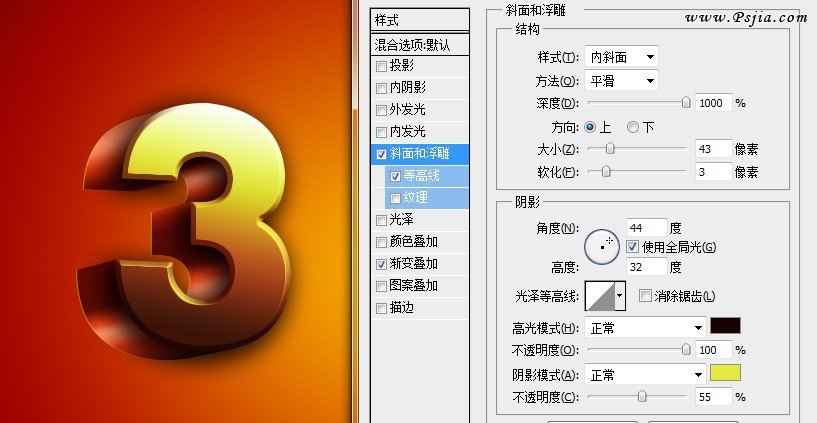Screen dimensions: 817x423
Task: Click the 大小 size slider handle
Action: click(x=610, y=149)
